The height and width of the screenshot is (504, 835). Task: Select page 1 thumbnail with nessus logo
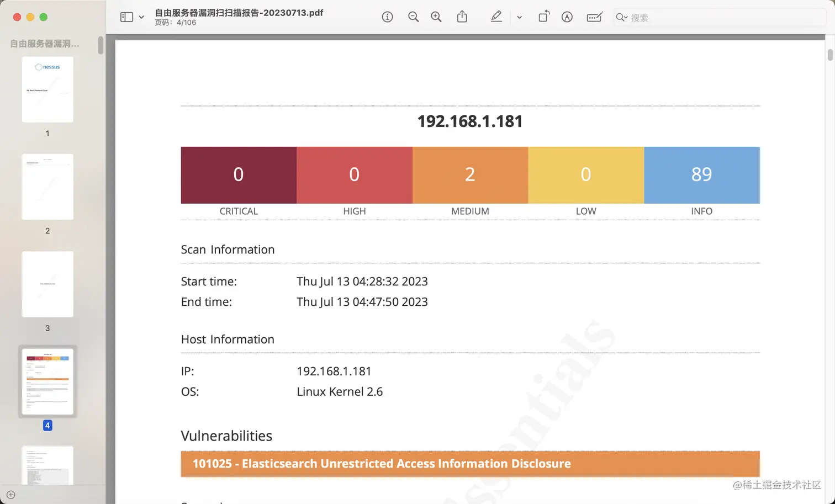47,89
